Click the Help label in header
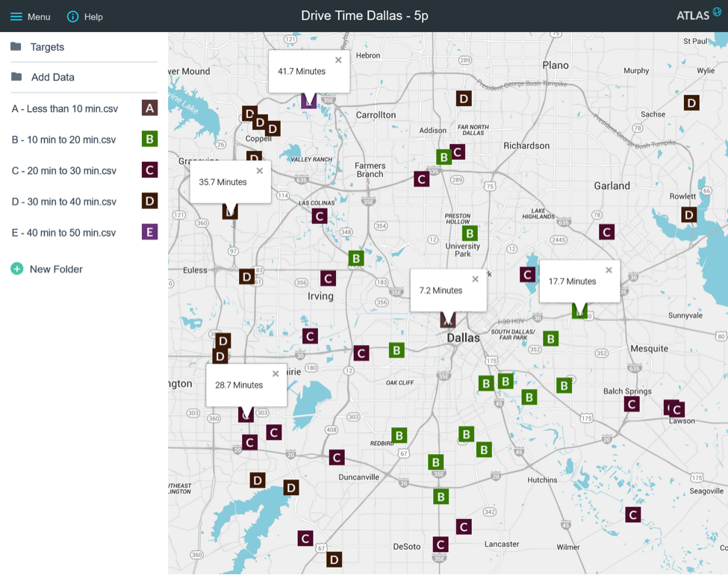Viewport: 728px width, 575px height. click(93, 17)
